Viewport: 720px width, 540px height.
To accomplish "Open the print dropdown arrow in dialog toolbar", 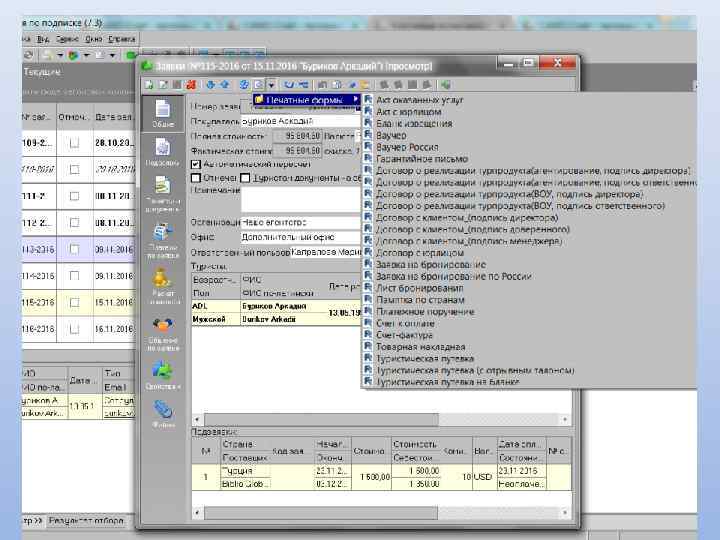I will click(x=271, y=84).
